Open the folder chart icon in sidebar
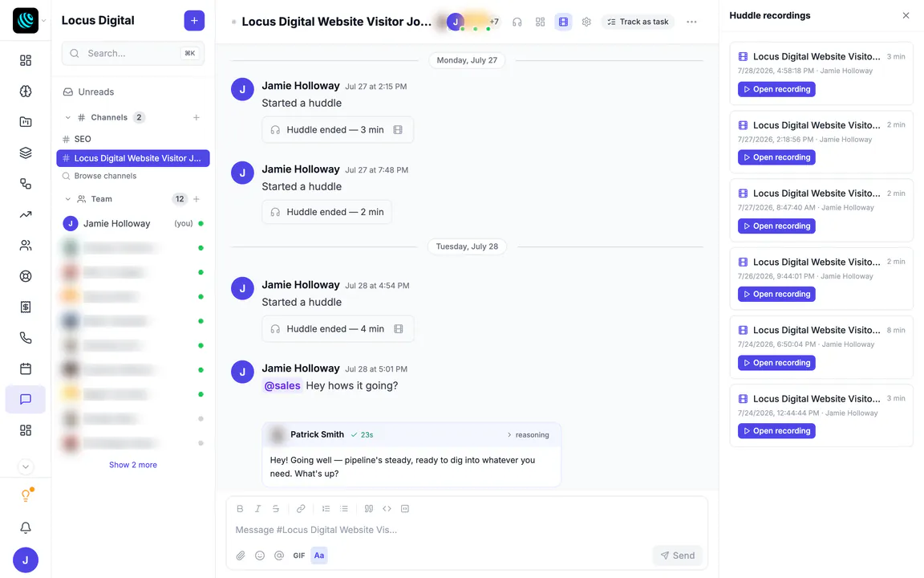The height and width of the screenshot is (578, 924). tap(26, 121)
